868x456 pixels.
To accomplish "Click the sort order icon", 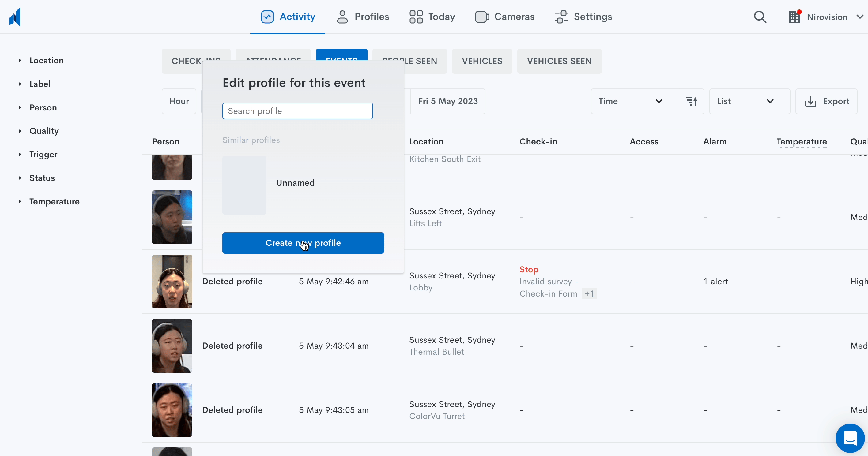I will pyautogui.click(x=692, y=101).
